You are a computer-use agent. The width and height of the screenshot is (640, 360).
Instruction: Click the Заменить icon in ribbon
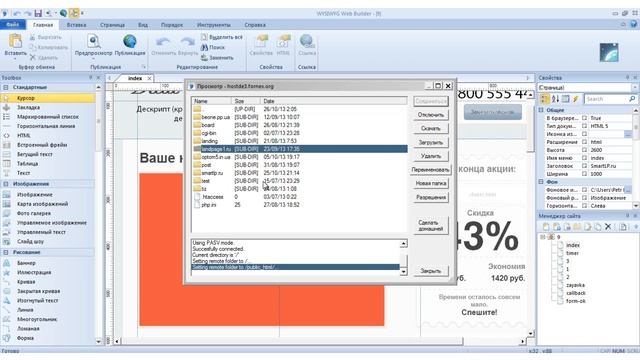[204, 58]
